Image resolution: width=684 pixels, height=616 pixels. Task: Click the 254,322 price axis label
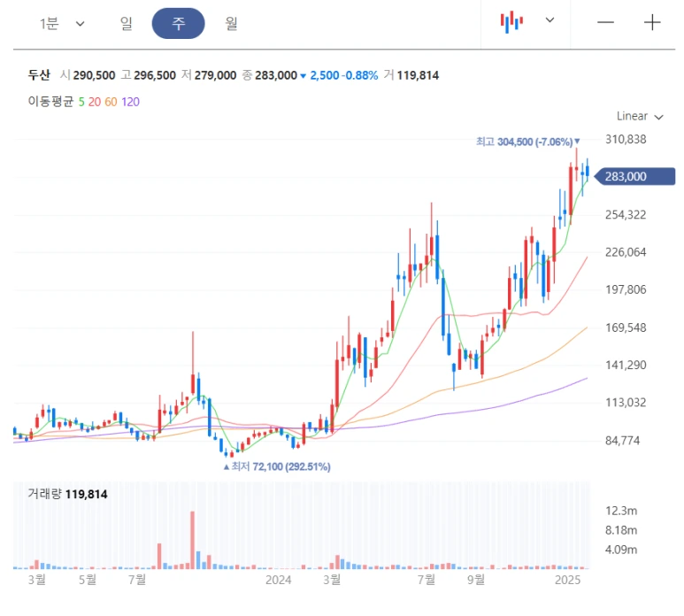626,215
